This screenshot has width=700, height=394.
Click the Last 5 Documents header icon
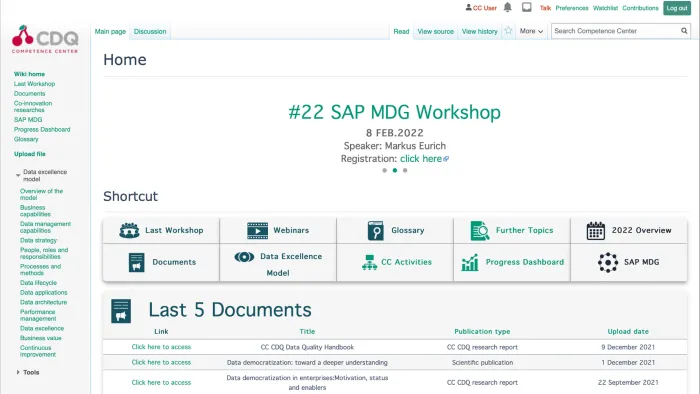coord(121,311)
